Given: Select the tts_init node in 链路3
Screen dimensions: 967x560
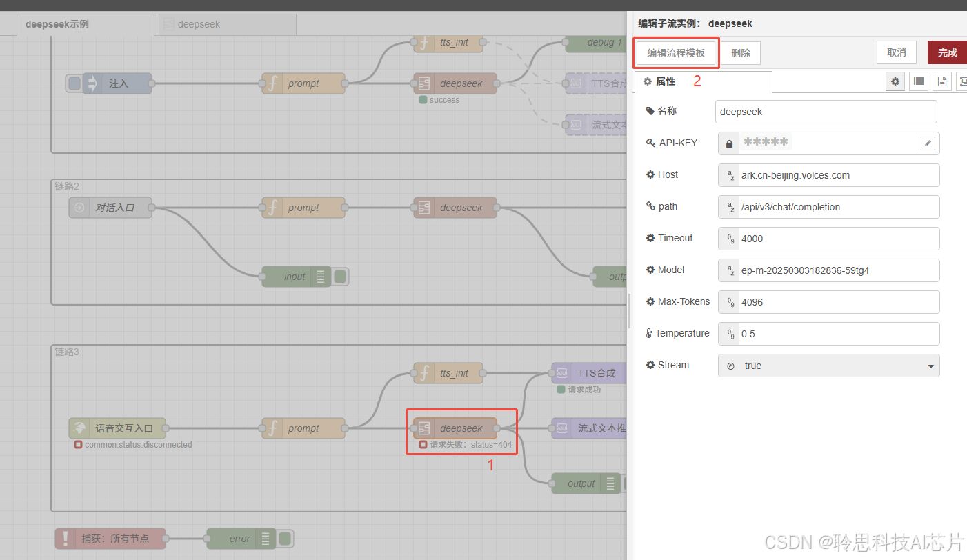Looking at the screenshot, I should 448,373.
